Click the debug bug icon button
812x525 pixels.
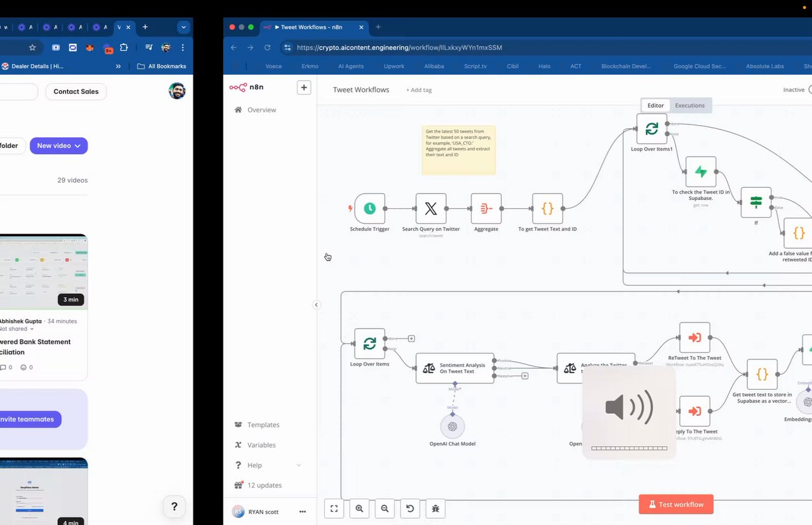point(435,508)
